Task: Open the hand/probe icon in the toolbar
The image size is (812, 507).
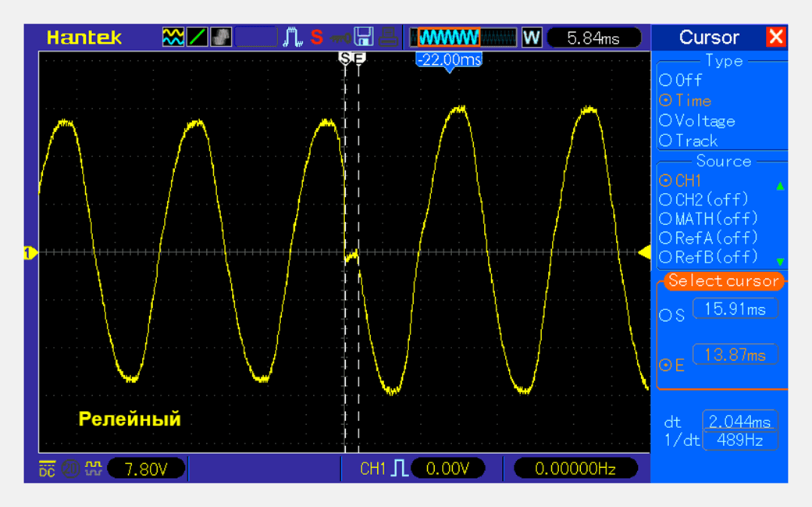Action: click(x=223, y=37)
